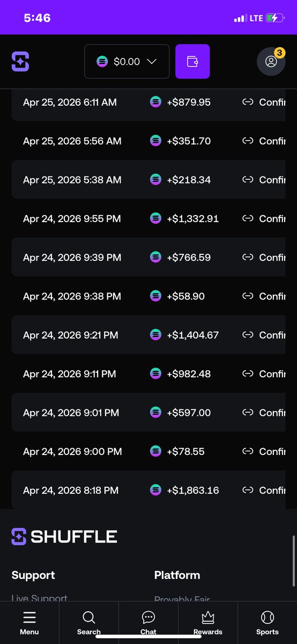Click the chevron beside the $0.00 balance
The height and width of the screenshot is (644, 297).
(152, 62)
